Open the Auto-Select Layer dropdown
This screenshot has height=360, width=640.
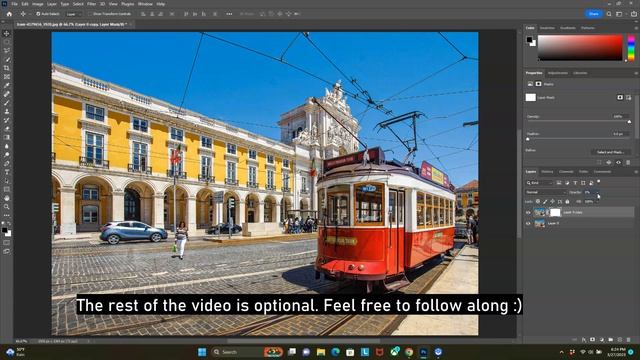[x=73, y=14]
